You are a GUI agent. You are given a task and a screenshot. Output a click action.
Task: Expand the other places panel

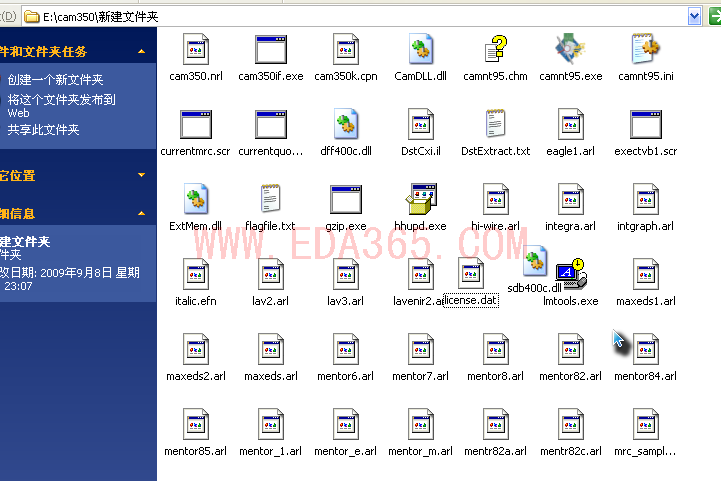[x=142, y=175]
